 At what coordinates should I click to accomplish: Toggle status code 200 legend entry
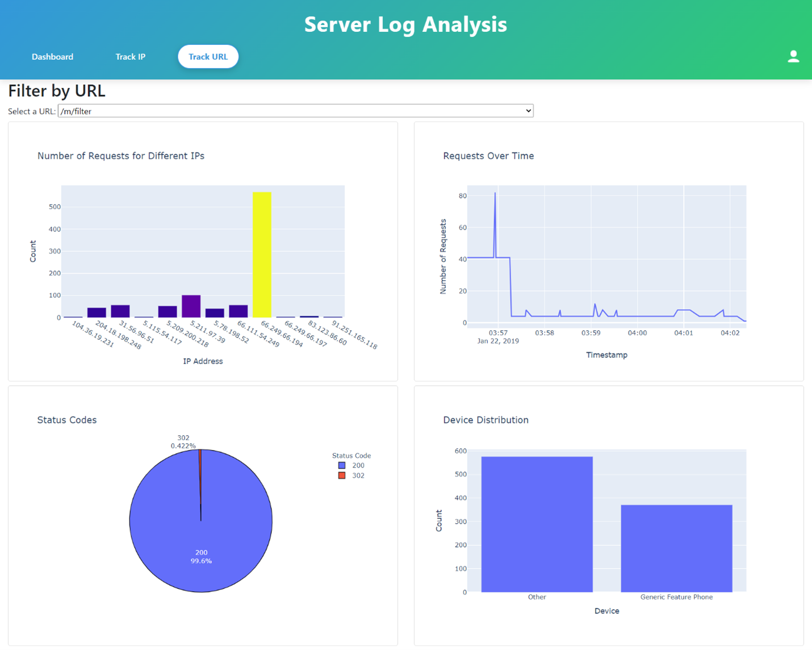pos(358,465)
